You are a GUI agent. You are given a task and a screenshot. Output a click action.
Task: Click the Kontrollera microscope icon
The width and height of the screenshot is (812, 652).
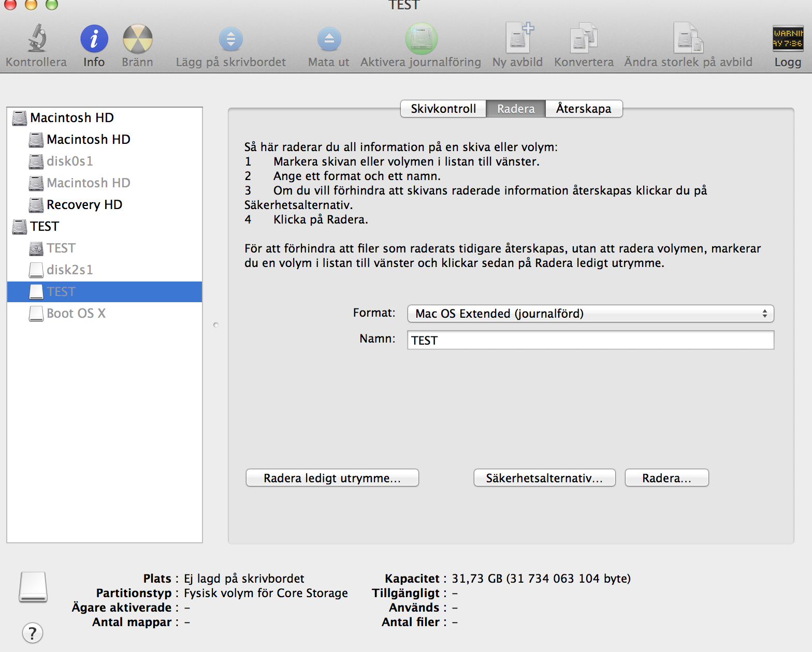point(37,38)
